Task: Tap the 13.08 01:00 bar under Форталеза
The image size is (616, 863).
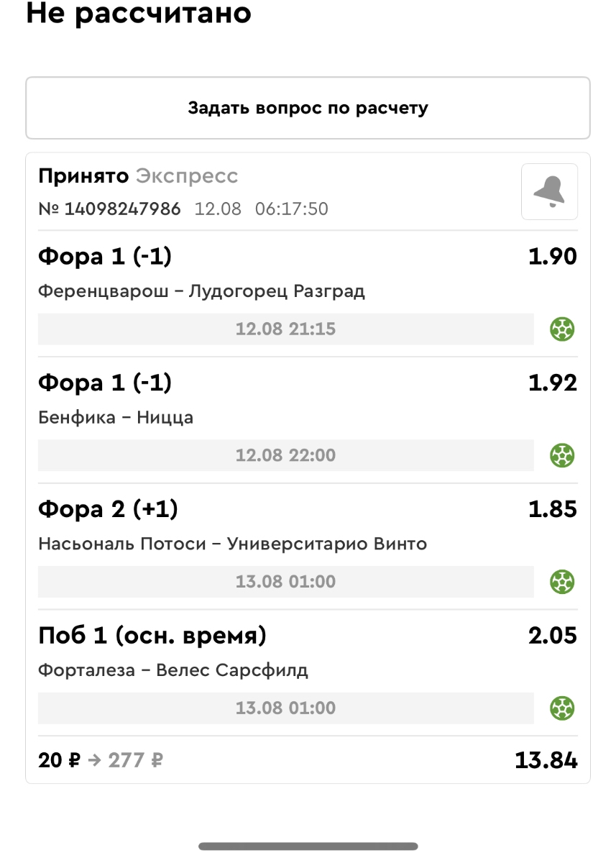Action: (x=285, y=708)
